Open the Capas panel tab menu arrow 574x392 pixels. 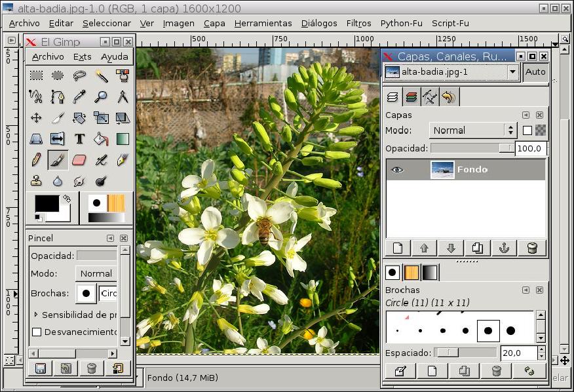(x=526, y=115)
